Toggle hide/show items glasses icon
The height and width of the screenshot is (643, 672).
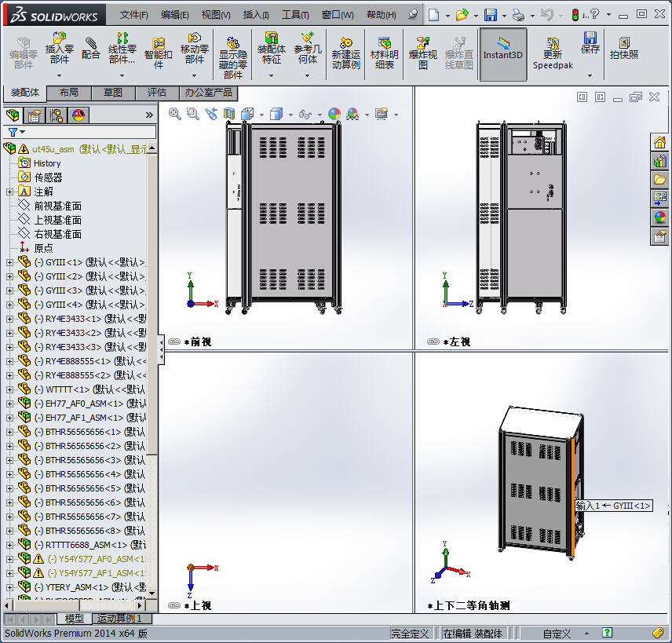pos(305,115)
